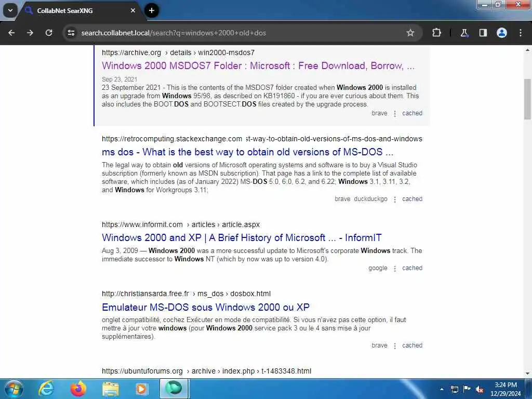This screenshot has height=399, width=532.
Task: Open a new browser tab
Action: (152, 10)
